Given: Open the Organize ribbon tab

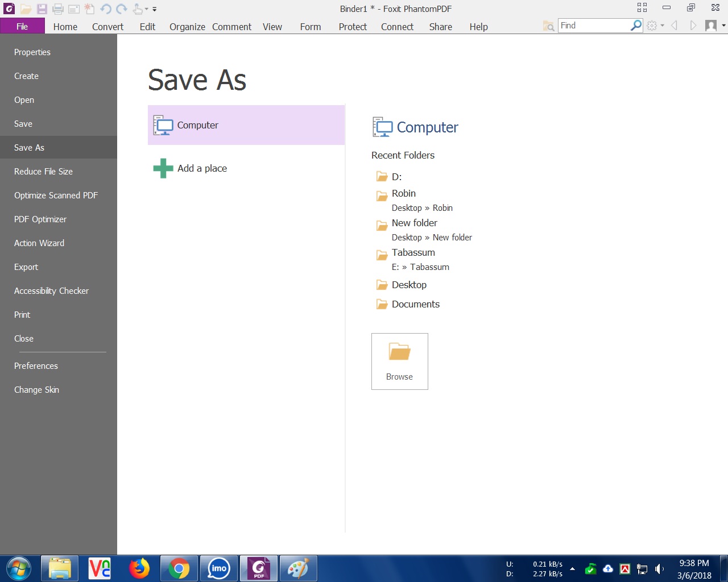Looking at the screenshot, I should tap(187, 27).
